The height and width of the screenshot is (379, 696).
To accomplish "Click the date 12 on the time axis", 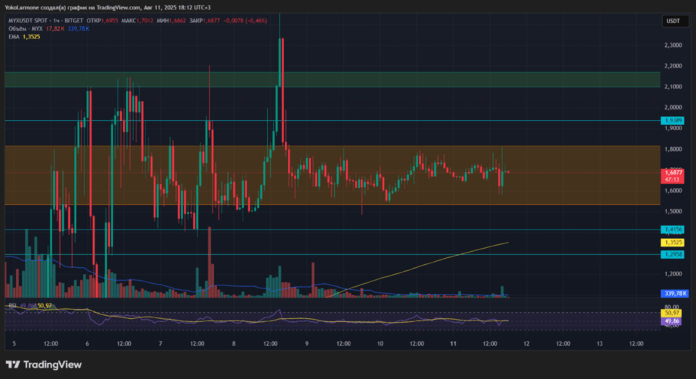I will (x=526, y=343).
